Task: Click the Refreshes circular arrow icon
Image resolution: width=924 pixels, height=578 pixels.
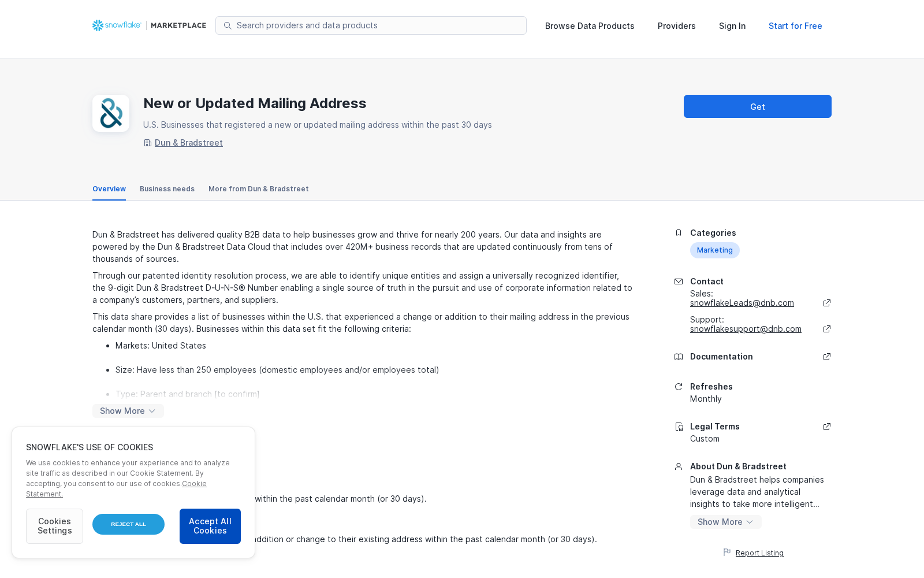Action: (x=679, y=387)
